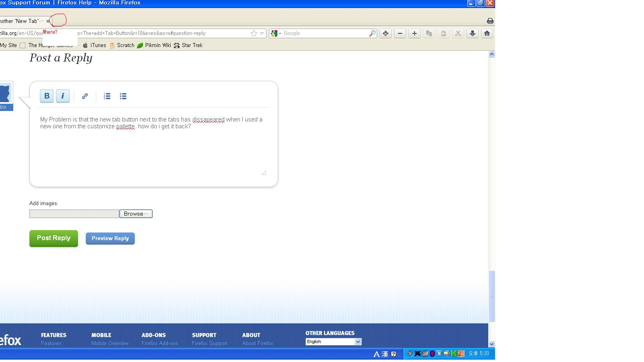Open the Firefox Add-ons footer link
Screen dimensions: 644x362
click(160, 343)
